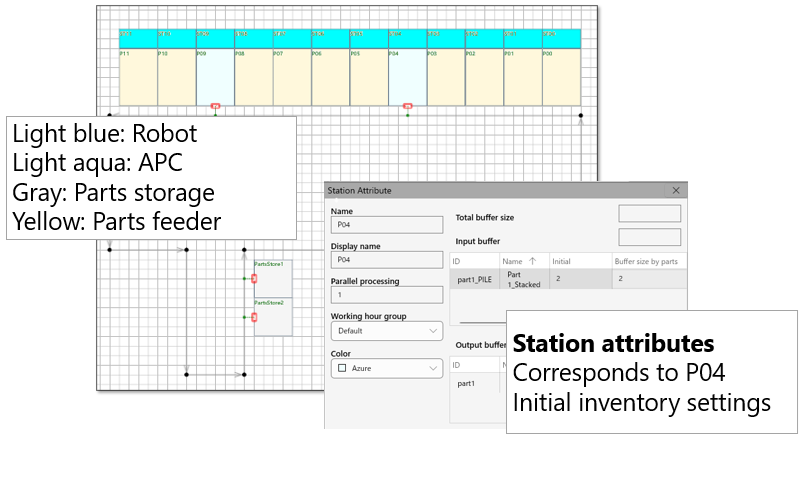803x492 pixels.
Task: Click the PartsStore2 storage block
Action: tap(273, 318)
